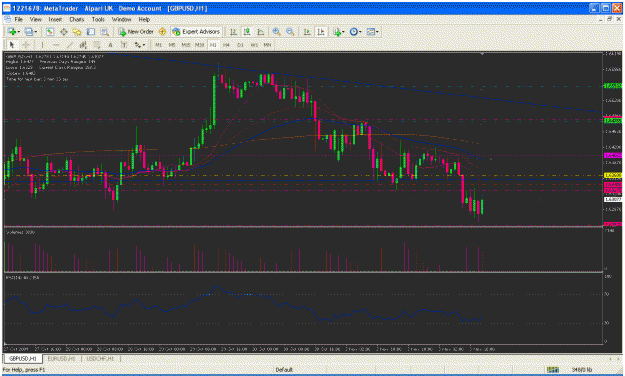Screen dimensions: 625x376
Task: Switch to candlestick chart display
Action: point(247,31)
